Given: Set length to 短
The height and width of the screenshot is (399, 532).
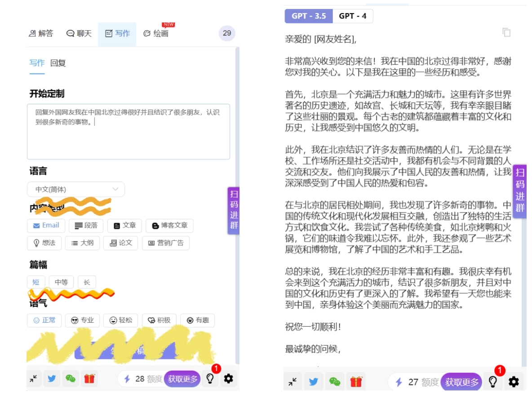Looking at the screenshot, I should [x=36, y=282].
